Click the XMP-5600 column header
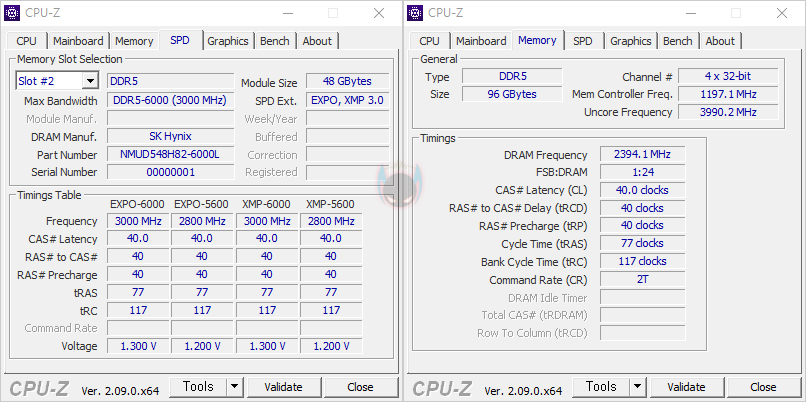 point(331,205)
